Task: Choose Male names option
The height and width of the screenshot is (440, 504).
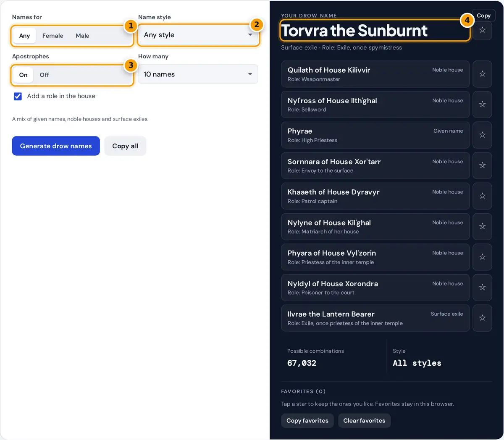Action: pyautogui.click(x=82, y=36)
